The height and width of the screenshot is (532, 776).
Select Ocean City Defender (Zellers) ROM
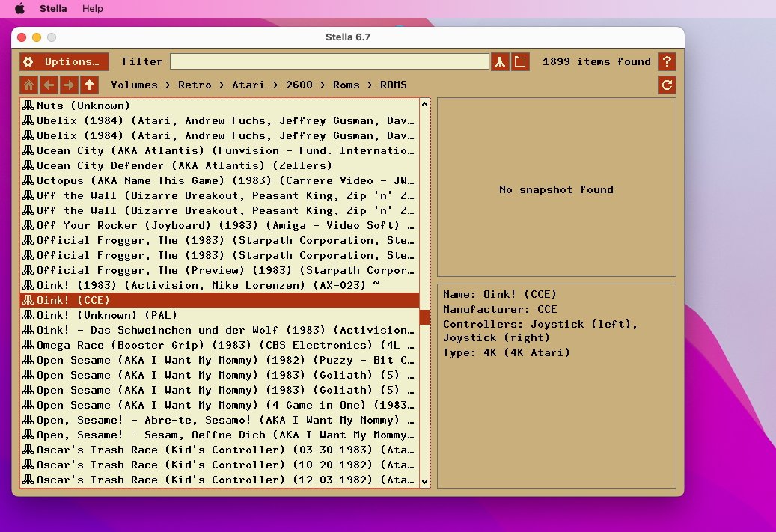click(x=219, y=166)
